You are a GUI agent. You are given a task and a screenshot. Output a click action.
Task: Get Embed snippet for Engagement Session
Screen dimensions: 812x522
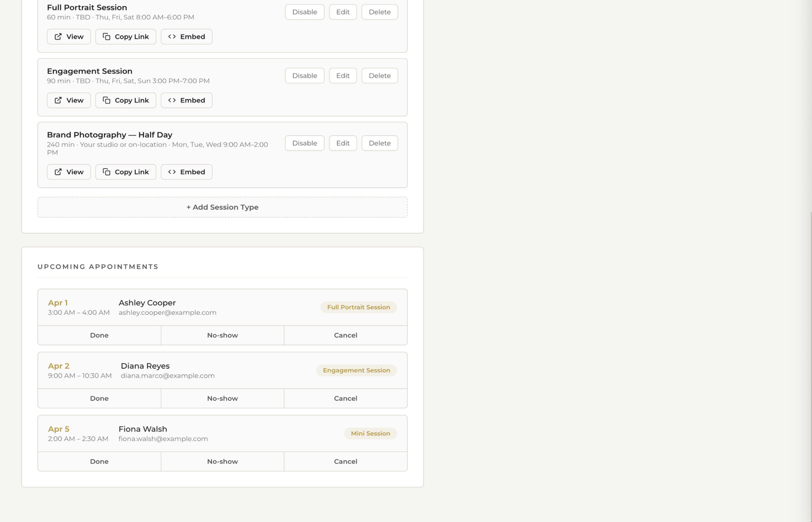[x=186, y=100]
